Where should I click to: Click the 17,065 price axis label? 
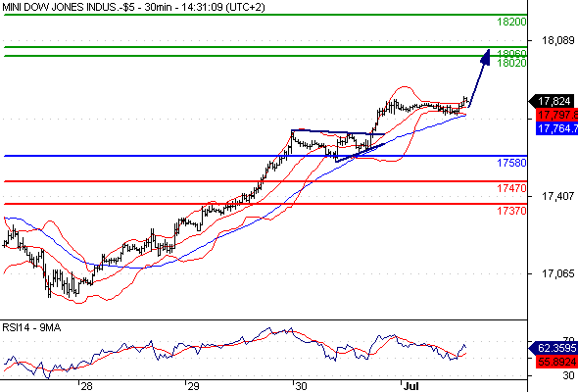point(557,273)
